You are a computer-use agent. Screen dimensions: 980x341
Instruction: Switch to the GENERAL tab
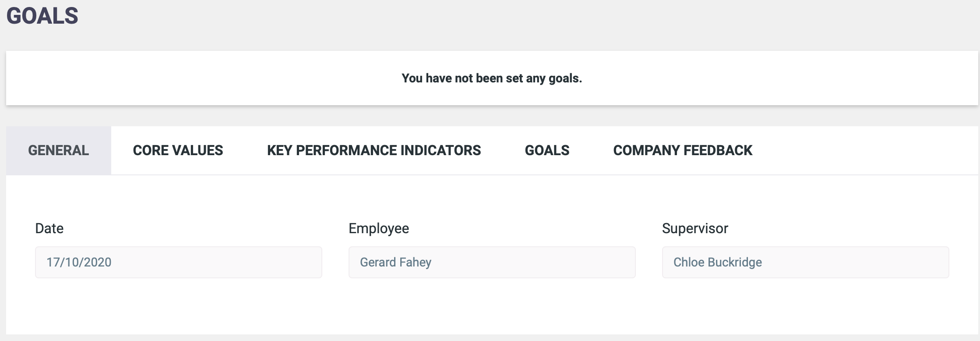click(x=58, y=150)
